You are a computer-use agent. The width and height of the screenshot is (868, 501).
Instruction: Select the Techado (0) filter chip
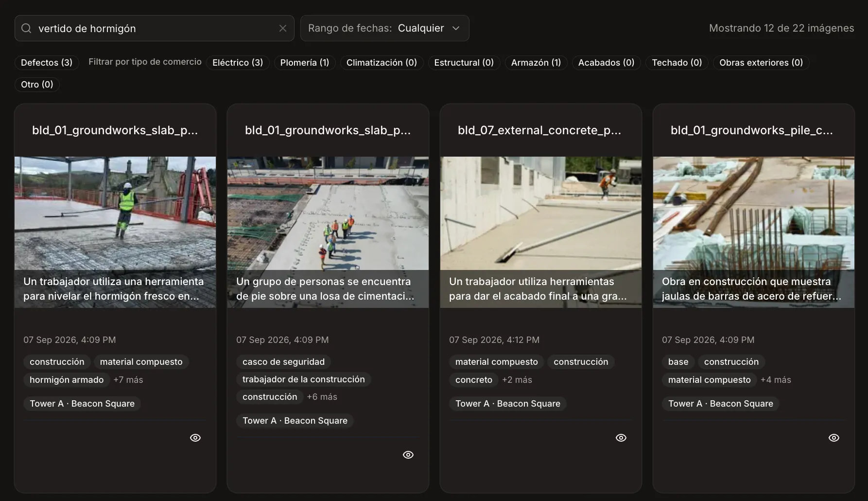[677, 63]
